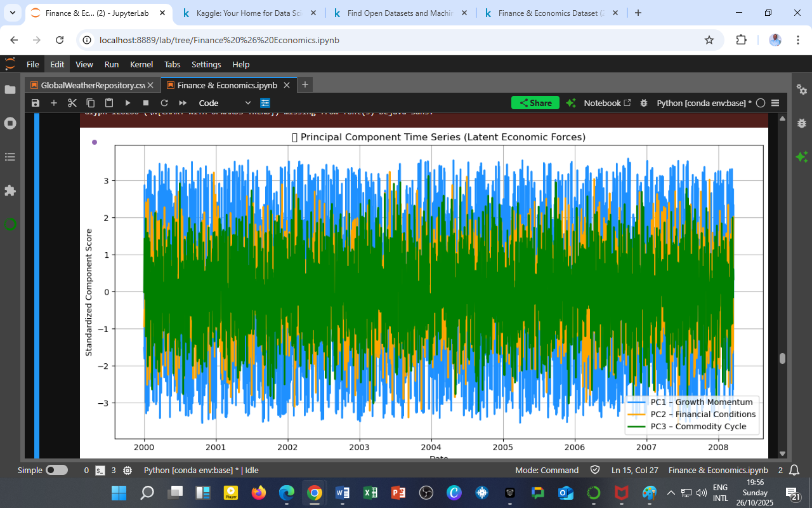Save the notebook with the save icon
The height and width of the screenshot is (508, 812).
(x=36, y=103)
